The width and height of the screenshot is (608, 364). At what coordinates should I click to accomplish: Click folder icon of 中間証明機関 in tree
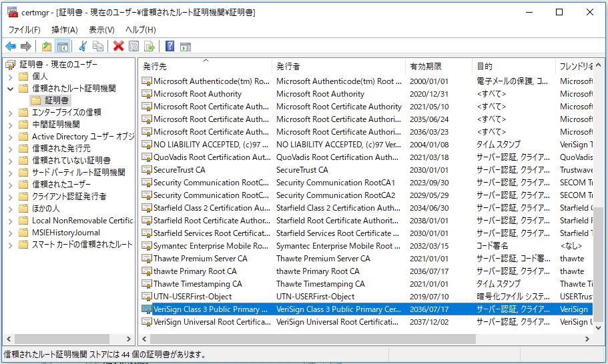(23, 124)
